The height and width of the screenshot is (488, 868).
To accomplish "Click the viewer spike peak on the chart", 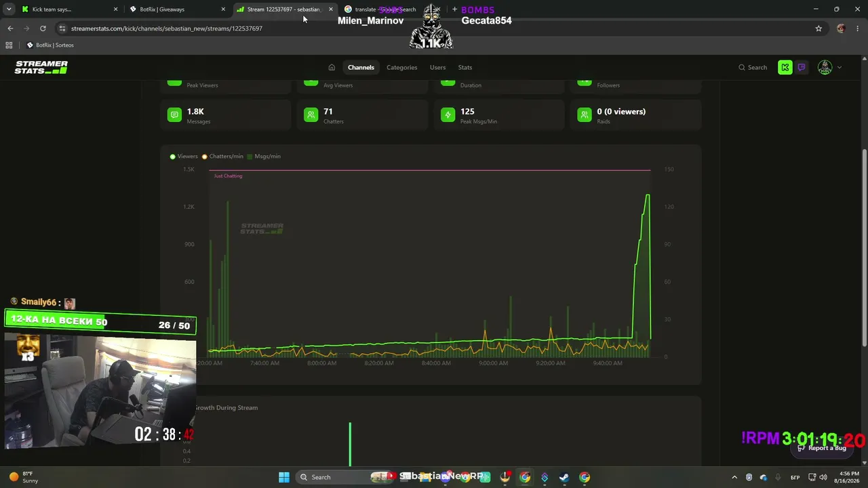I will [x=648, y=196].
